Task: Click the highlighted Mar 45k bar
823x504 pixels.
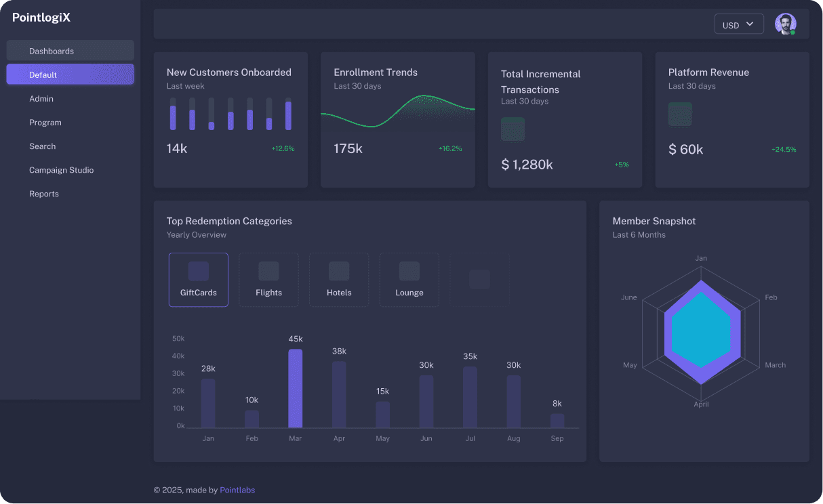Action: point(296,388)
